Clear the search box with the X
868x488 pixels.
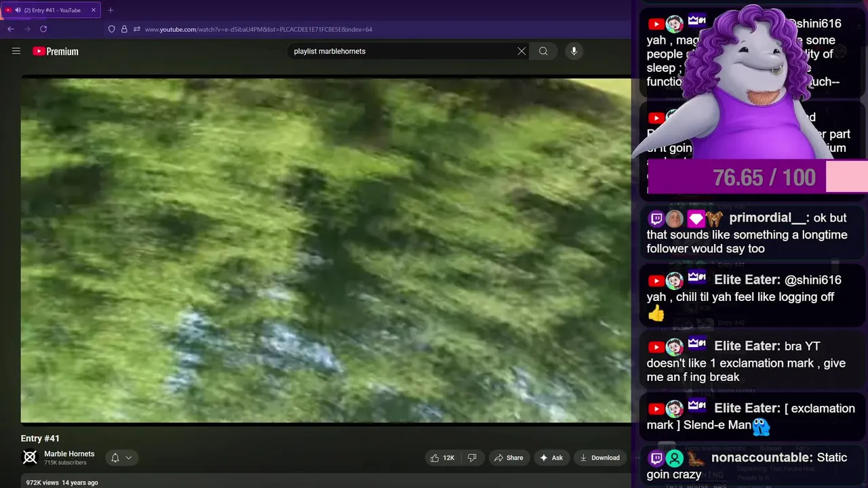point(521,51)
